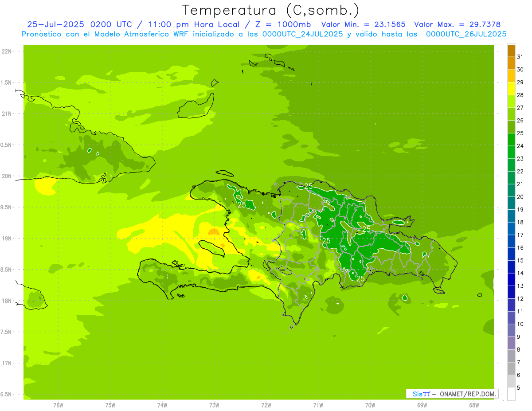Click the "74W" longitude label
Viewport: 532px width, 411px height.
162,405
